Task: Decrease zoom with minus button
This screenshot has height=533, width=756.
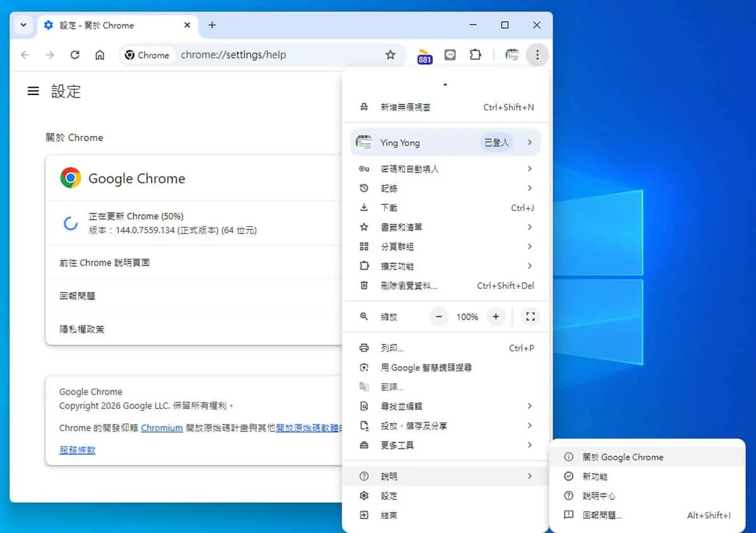Action: (x=439, y=317)
